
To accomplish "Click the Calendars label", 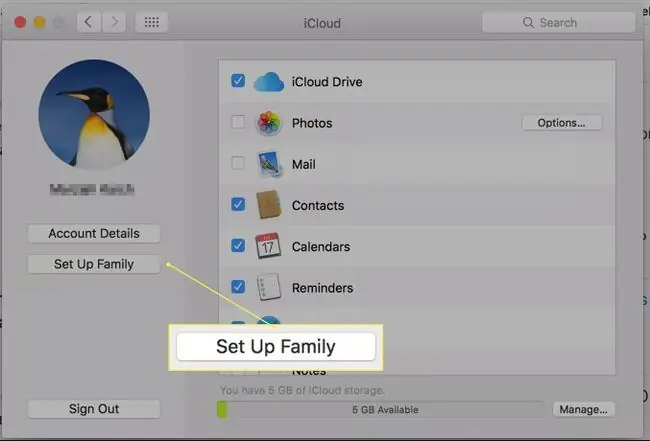I will [x=321, y=247].
